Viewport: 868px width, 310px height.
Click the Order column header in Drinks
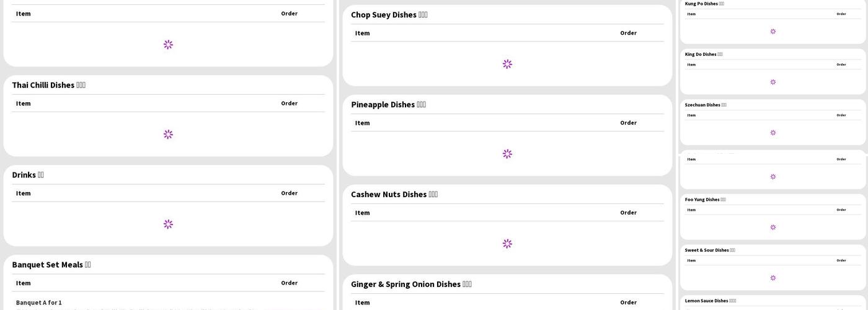pyautogui.click(x=289, y=193)
